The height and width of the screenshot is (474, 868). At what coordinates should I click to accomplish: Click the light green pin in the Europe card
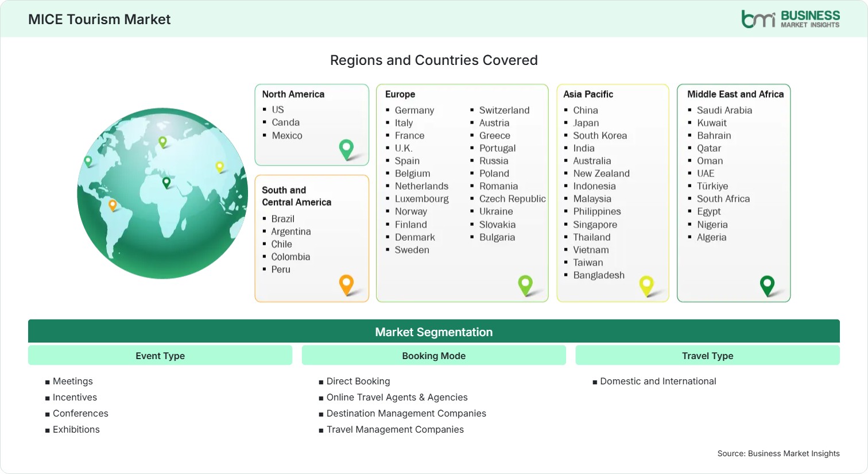point(525,285)
